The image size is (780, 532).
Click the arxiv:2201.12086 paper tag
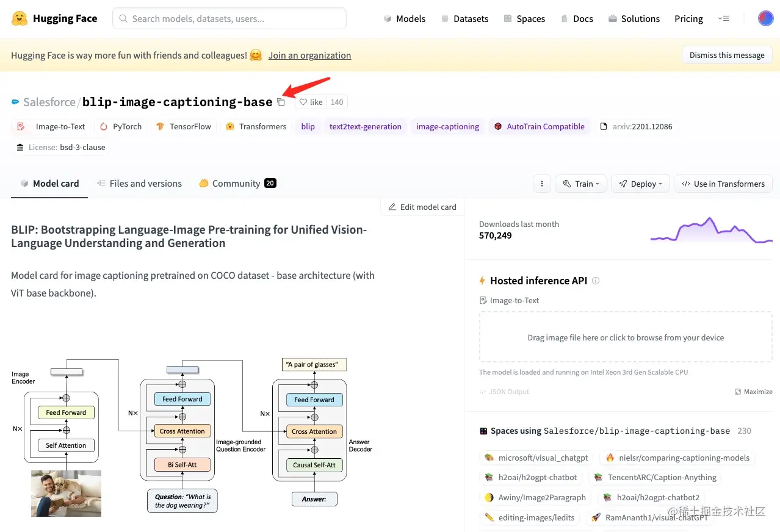(x=636, y=127)
